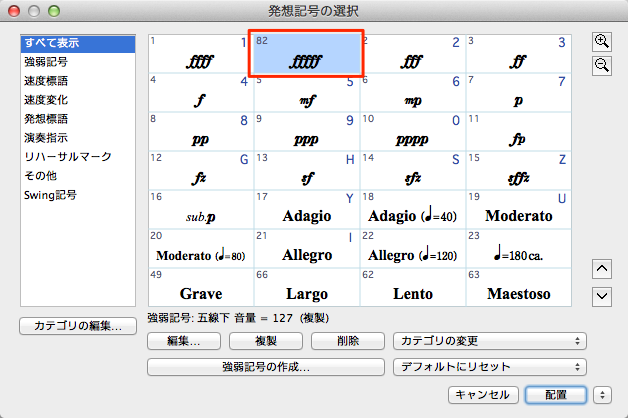Click the 複製 duplicate button
The height and width of the screenshot is (418, 628).
click(266, 341)
